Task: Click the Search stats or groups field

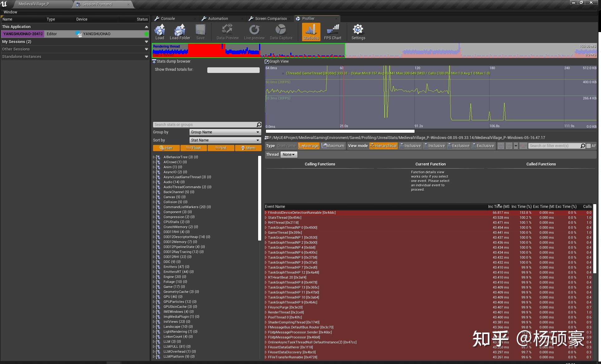Action: point(205,125)
